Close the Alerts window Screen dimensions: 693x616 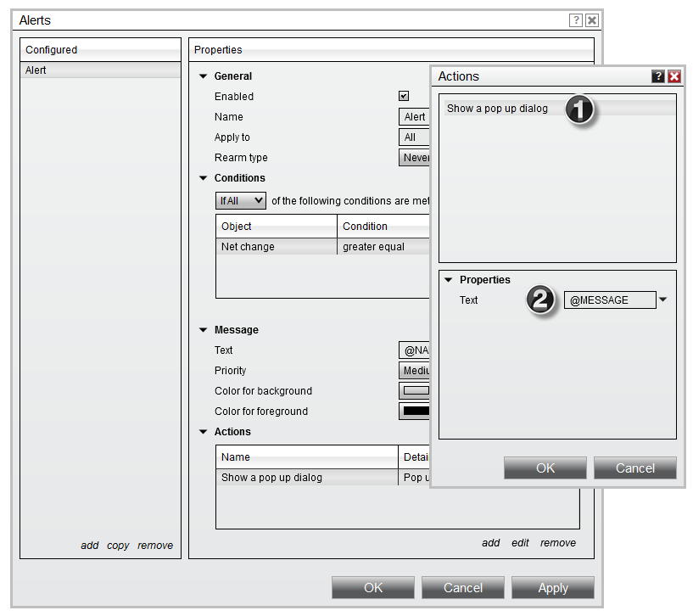[x=592, y=20]
